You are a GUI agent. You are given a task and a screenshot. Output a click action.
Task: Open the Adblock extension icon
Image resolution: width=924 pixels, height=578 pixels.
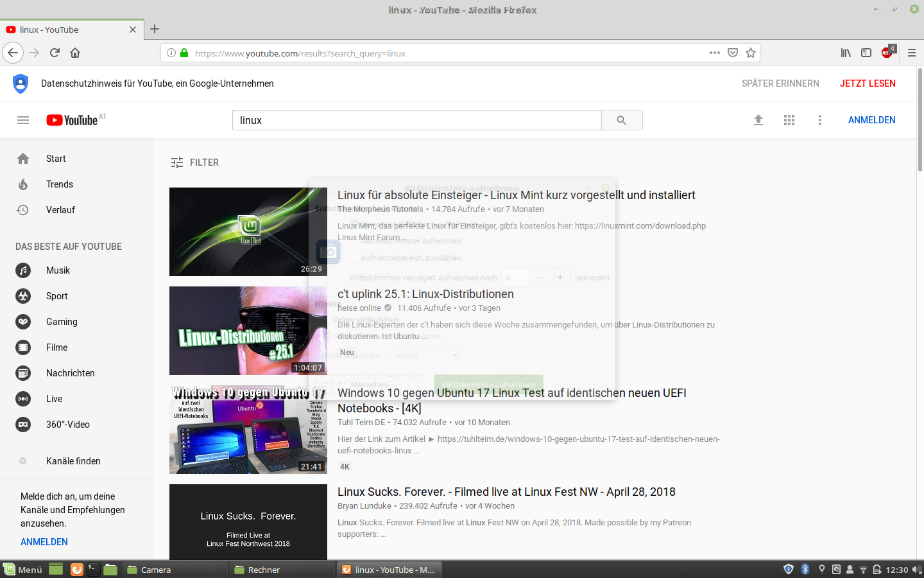coord(888,52)
